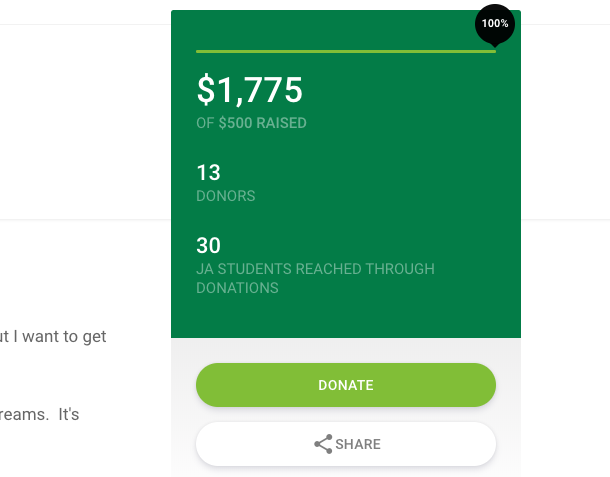Click the gray area between DONATE and SHARE
610x477 pixels.
pos(346,415)
